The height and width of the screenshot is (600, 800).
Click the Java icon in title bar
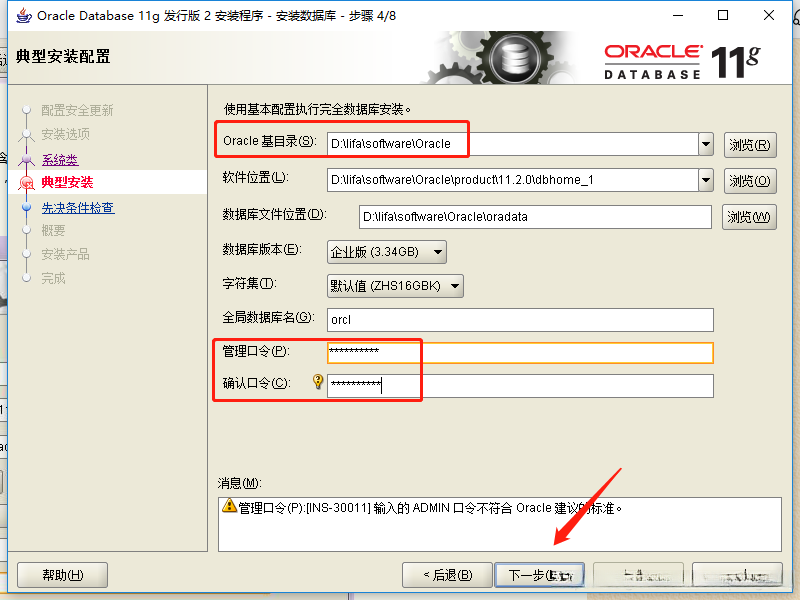point(23,16)
